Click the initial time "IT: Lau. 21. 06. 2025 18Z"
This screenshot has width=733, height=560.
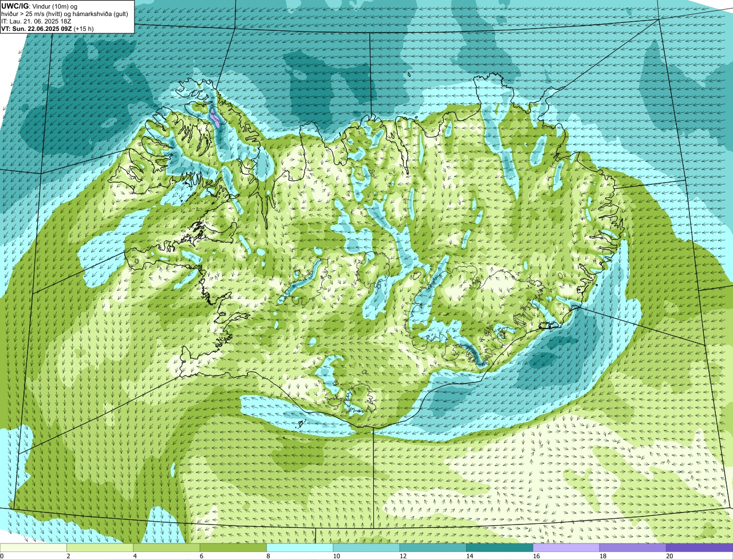(37, 21)
